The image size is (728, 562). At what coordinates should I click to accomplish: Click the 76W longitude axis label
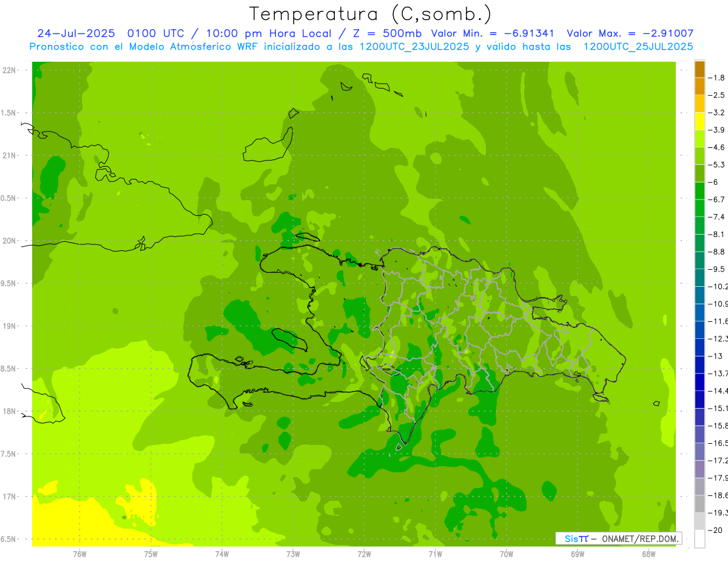[79, 554]
